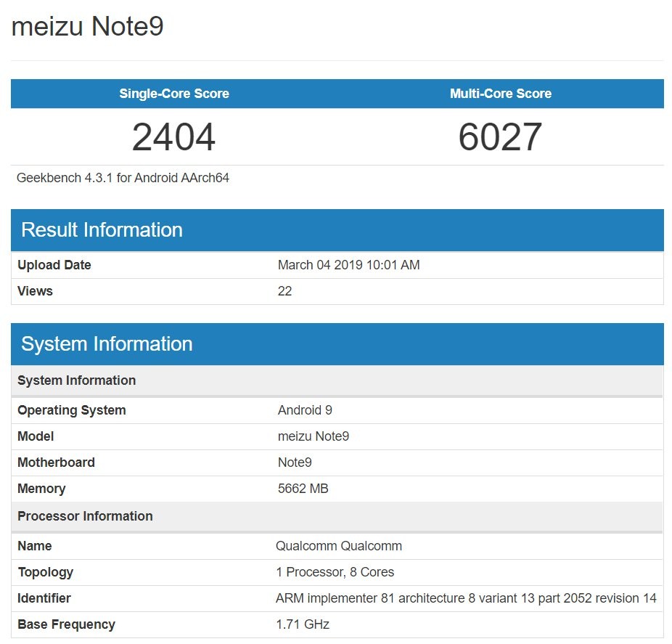Viewport: 672px width, 644px height.
Task: Select the Motherboard label
Action: 56,462
